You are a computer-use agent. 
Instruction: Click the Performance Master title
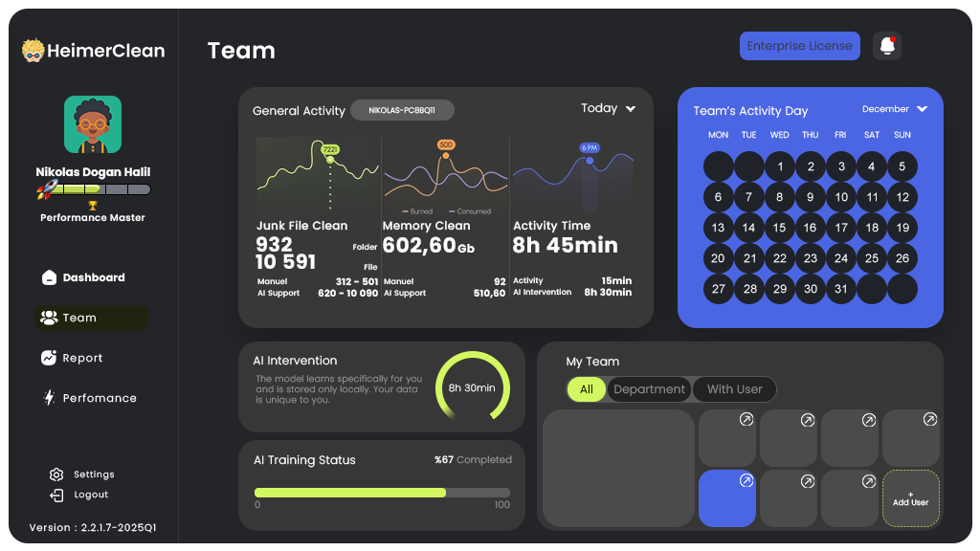93,217
